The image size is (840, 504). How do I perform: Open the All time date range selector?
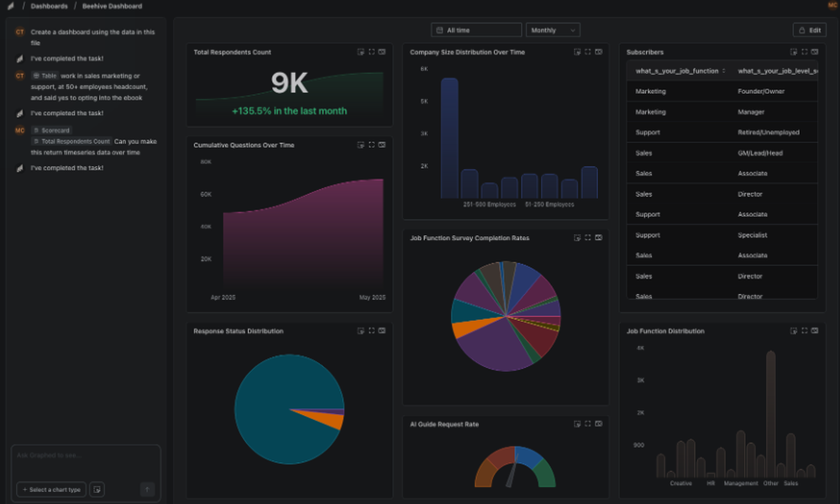pos(475,29)
